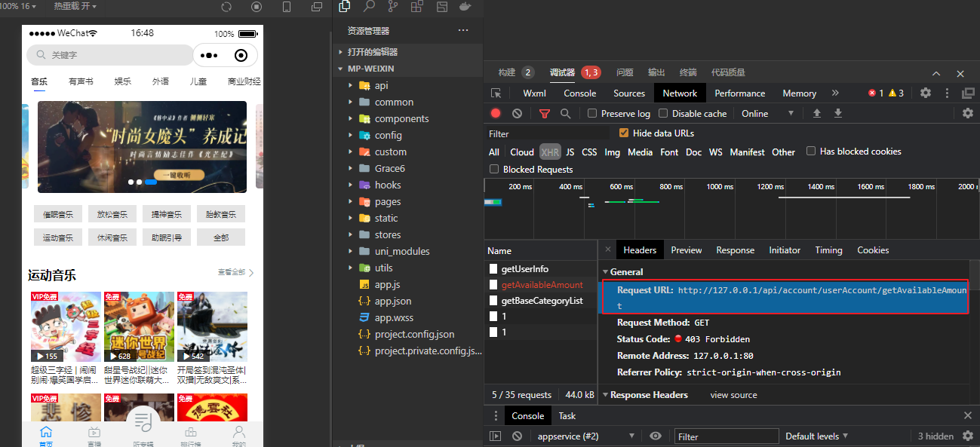Open the Response tab of request
This screenshot has height=447, width=980.
tap(736, 250)
